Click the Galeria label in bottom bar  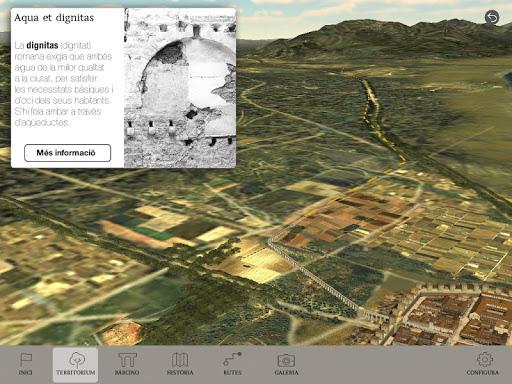286,372
